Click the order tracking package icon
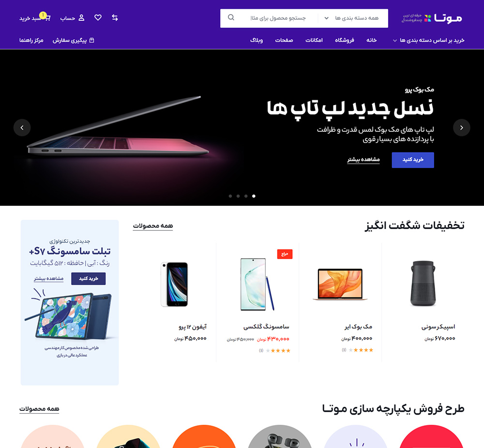Screen dimensions: 484x448 coord(91,40)
